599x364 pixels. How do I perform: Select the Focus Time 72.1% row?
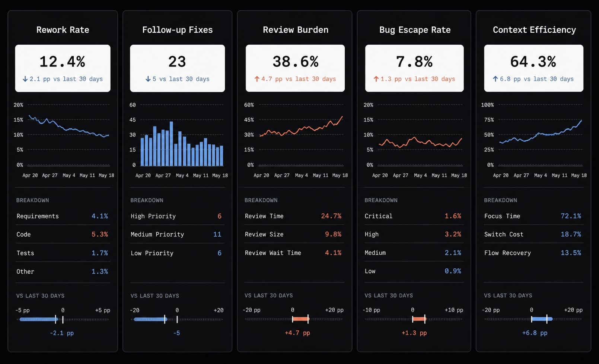533,216
